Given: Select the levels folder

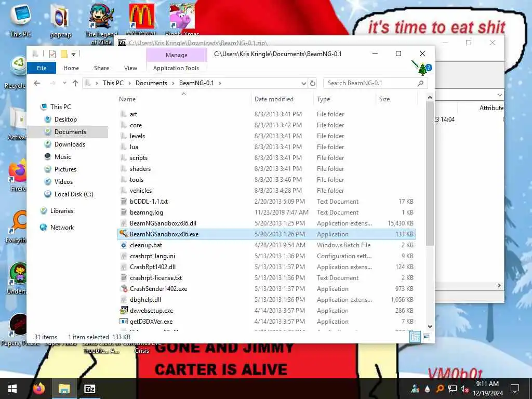Looking at the screenshot, I should (137, 136).
